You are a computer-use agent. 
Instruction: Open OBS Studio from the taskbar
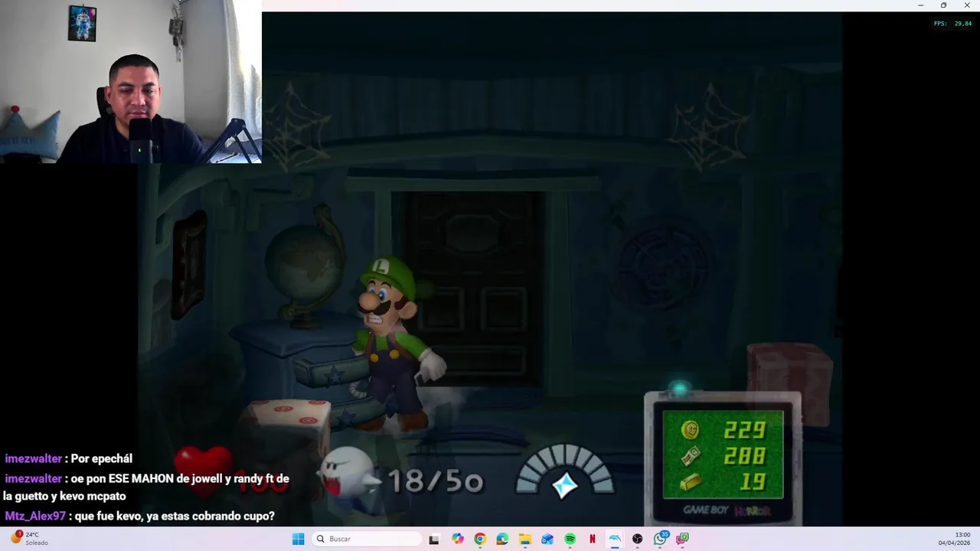pos(637,539)
